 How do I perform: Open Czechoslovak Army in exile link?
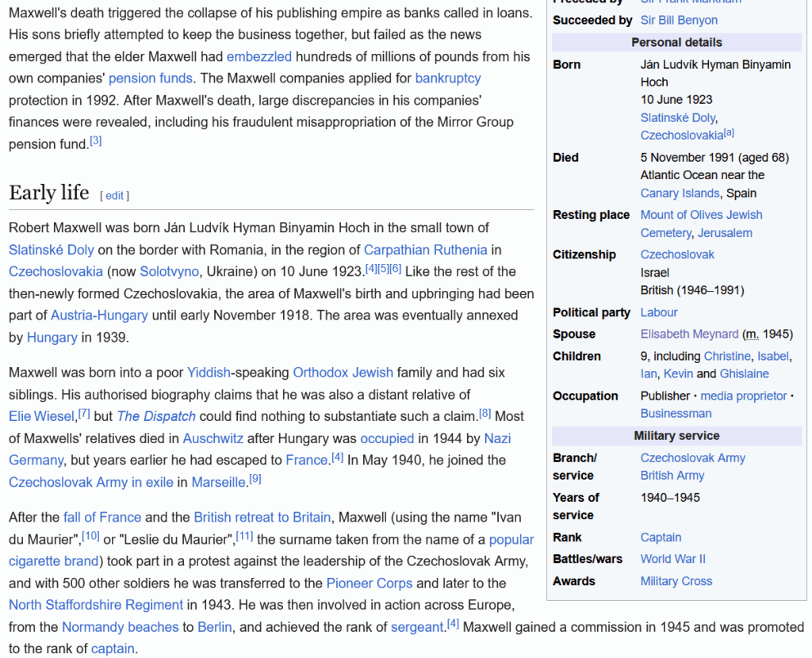(x=91, y=482)
